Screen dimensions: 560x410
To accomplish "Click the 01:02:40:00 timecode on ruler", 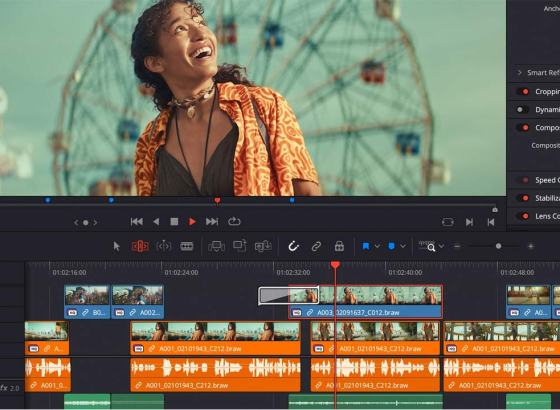I will coord(405,272).
